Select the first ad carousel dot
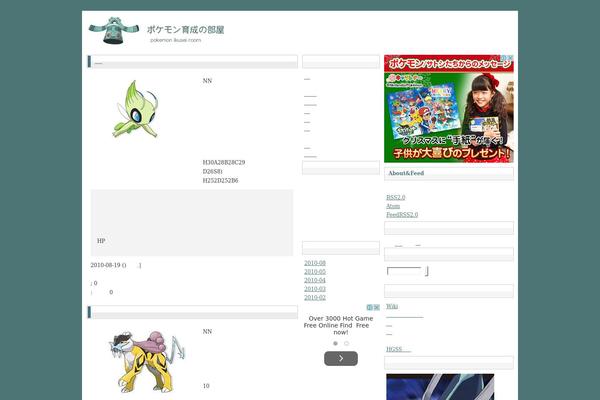Screen dimensions: 600x400 point(336,343)
